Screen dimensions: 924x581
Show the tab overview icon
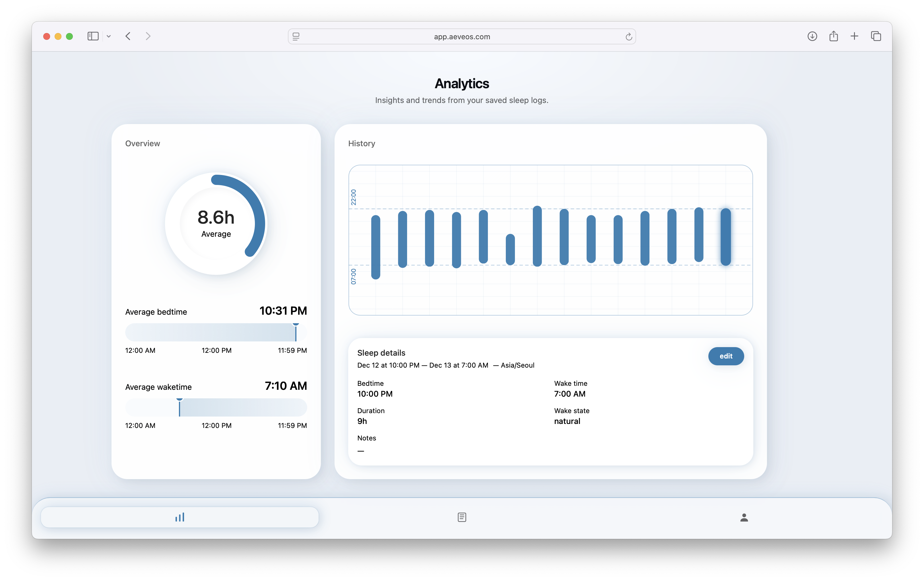(x=876, y=36)
